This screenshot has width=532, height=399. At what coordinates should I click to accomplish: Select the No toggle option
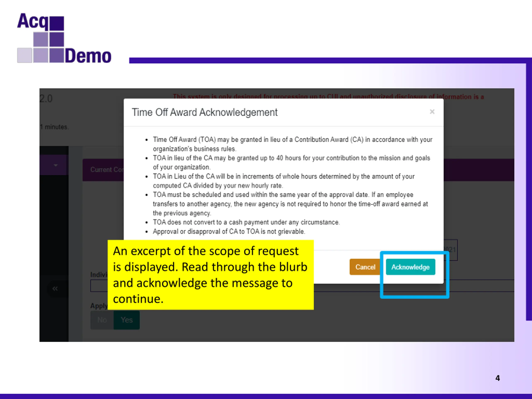pyautogui.click(x=102, y=320)
